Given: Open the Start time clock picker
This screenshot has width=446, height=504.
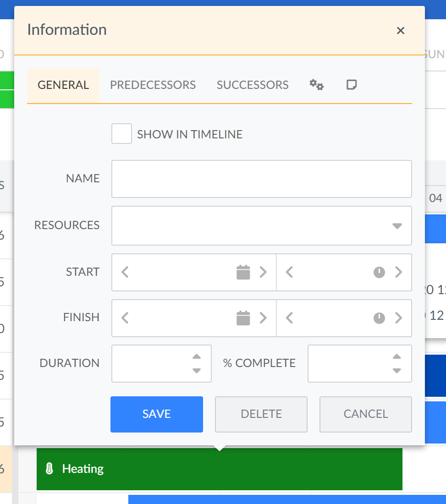Looking at the screenshot, I should point(379,272).
